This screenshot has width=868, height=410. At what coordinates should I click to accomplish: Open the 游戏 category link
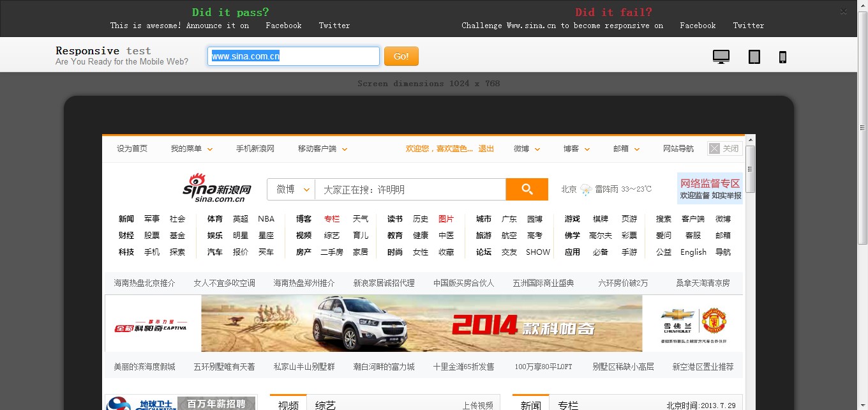(572, 219)
